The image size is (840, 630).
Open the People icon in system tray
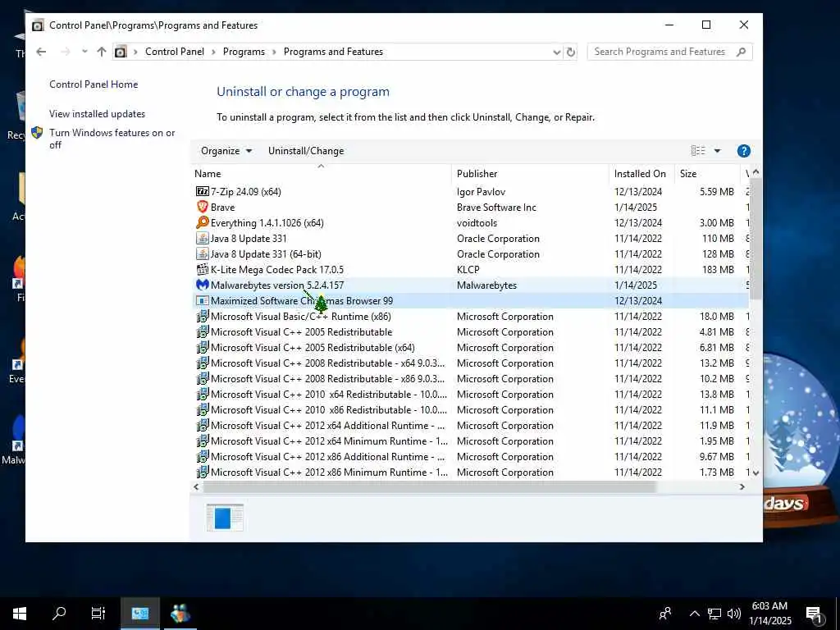(x=665, y=614)
